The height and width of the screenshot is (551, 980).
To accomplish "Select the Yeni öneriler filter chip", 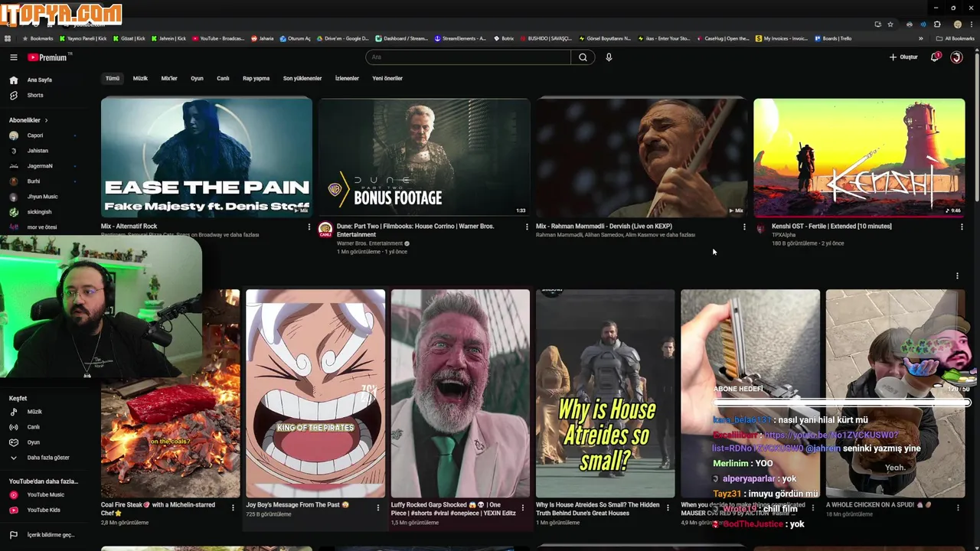I will [x=387, y=78].
